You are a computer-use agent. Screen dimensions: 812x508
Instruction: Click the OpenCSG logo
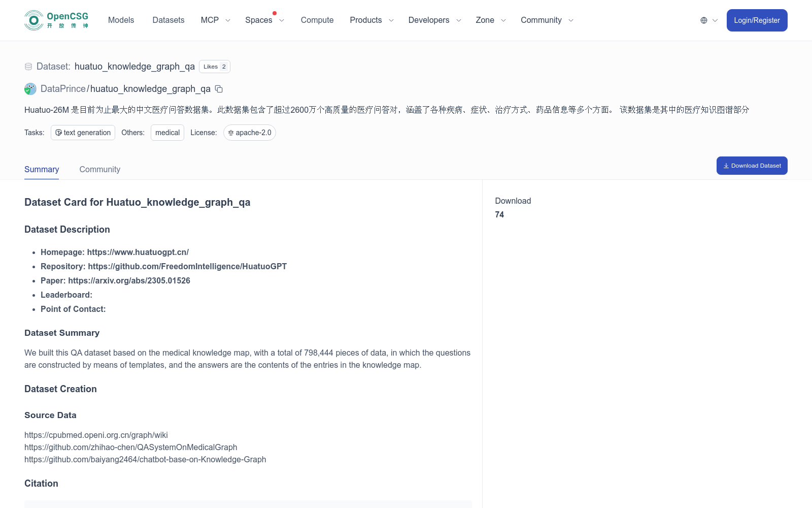56,20
